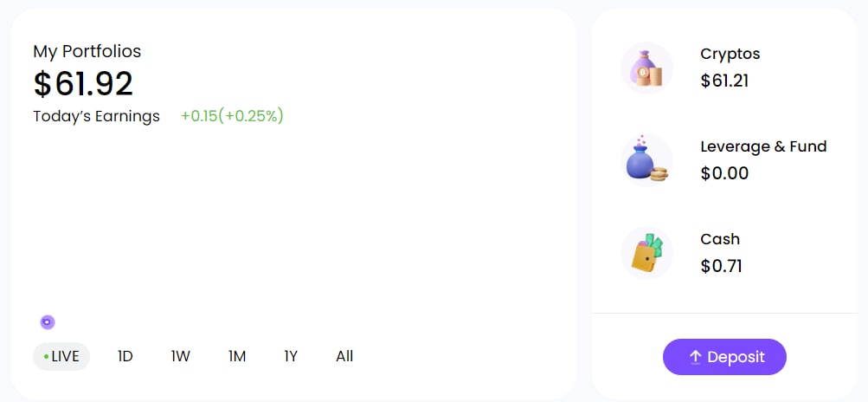Select the LIVE time range
Image resolution: width=868 pixels, height=402 pixels.
[61, 356]
